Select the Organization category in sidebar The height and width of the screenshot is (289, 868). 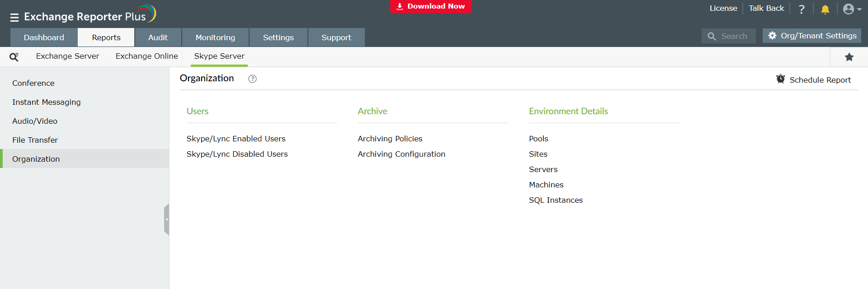(85, 159)
